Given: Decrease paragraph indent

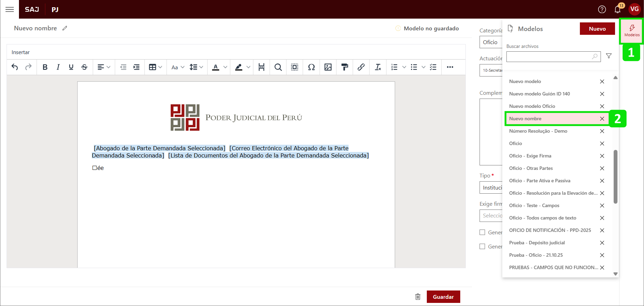Looking at the screenshot, I should pos(123,67).
